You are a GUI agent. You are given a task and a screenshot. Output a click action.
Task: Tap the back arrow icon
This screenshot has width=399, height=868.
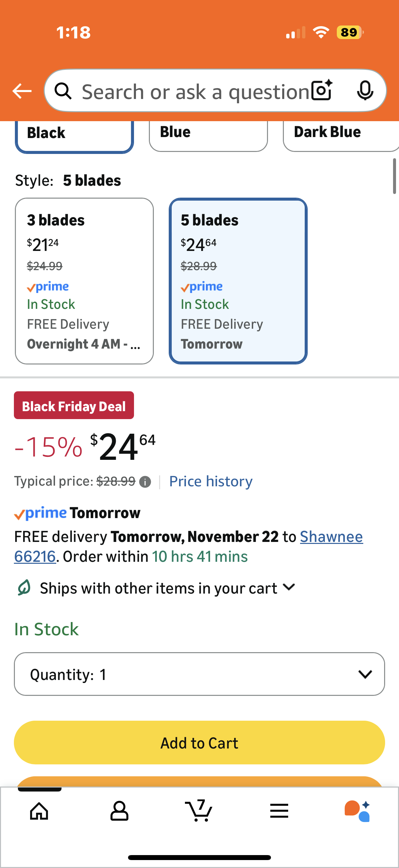(22, 91)
